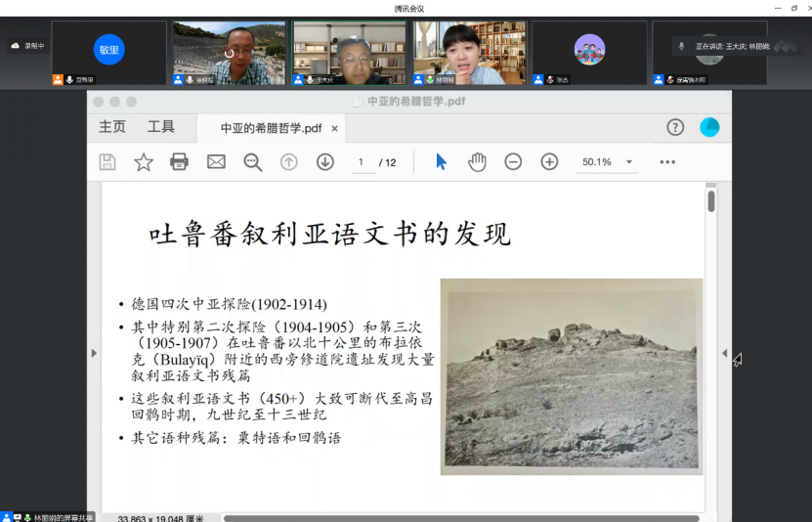Screen dimensions: 812x522
Task: Choose the hand pan tool
Action: pyautogui.click(x=477, y=162)
